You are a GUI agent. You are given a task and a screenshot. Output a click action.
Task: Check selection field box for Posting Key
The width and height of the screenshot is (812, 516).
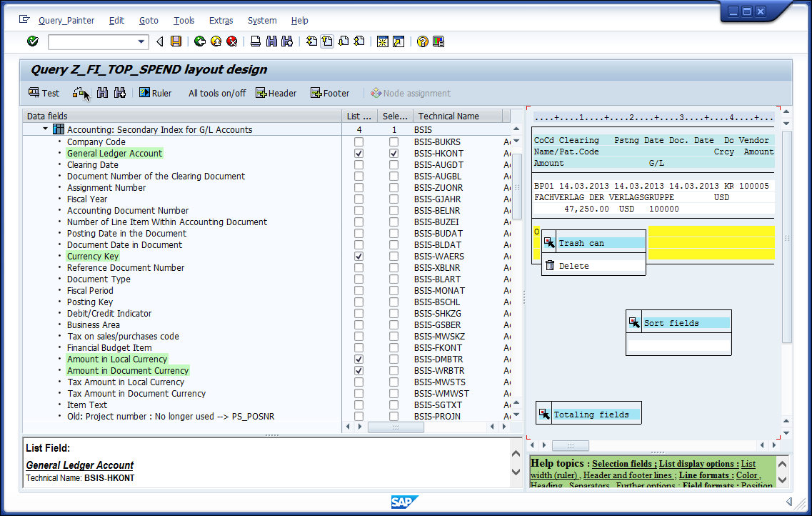point(394,302)
